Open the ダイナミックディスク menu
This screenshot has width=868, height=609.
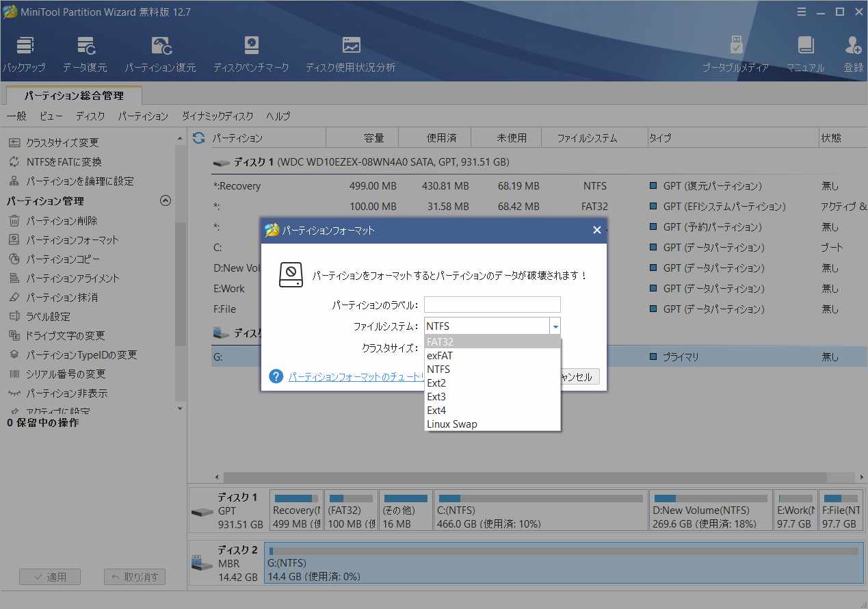click(x=217, y=116)
